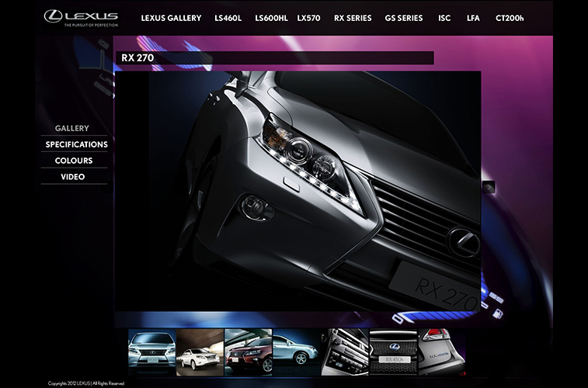Image resolution: width=588 pixels, height=388 pixels.
Task: View the dashboard controls thumbnail
Action: (x=345, y=352)
